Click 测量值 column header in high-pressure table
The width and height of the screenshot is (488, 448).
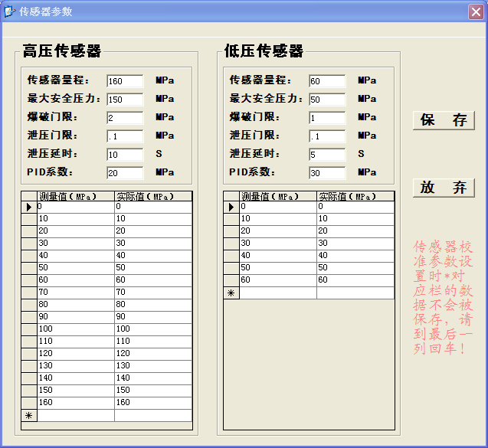(75, 196)
